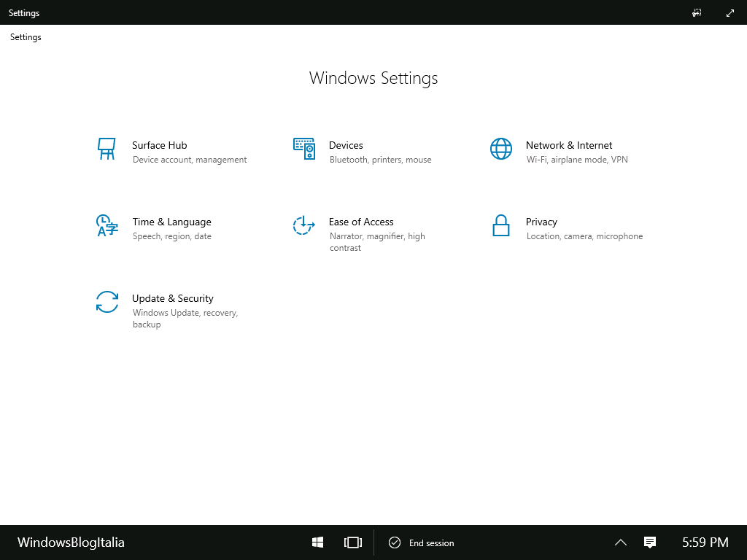This screenshot has width=747, height=560.
Task: Open Task View in the taskbar
Action: click(353, 542)
